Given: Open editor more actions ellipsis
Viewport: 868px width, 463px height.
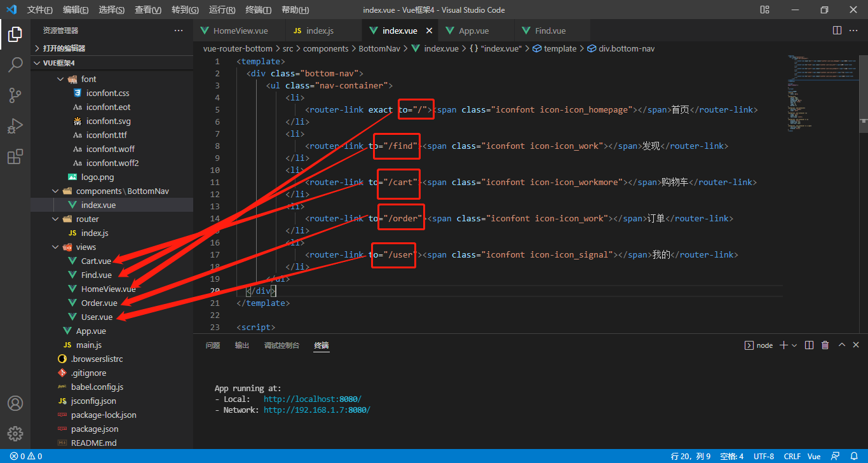Looking at the screenshot, I should tap(854, 31).
